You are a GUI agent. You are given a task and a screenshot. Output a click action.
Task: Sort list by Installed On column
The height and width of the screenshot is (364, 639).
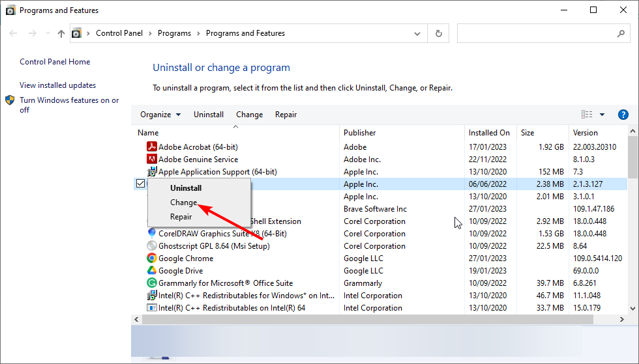click(490, 133)
